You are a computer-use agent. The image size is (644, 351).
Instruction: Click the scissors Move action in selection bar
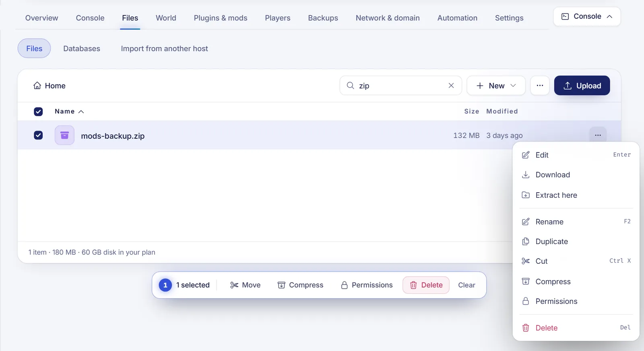[245, 285]
